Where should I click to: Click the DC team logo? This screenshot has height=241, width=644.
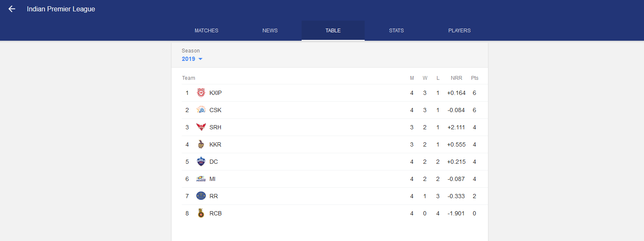pos(201,162)
